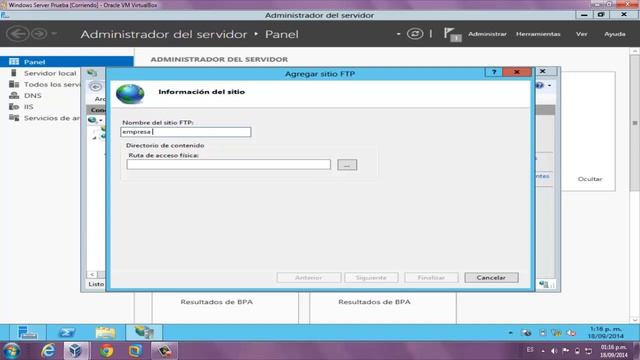Screen dimensions: 640x360
Task: Click the Ruta de acceso física field
Action: coord(229,164)
